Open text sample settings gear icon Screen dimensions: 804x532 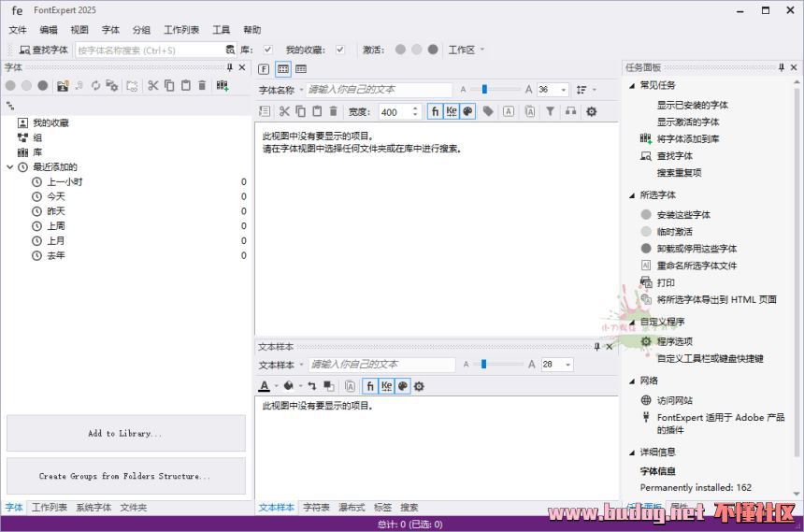pyautogui.click(x=419, y=386)
